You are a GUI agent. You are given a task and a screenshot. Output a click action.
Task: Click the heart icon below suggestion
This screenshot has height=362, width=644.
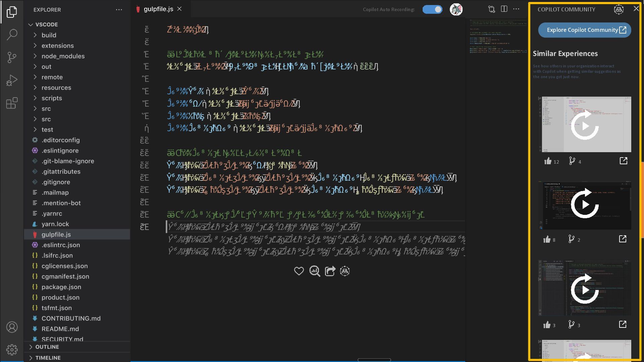[299, 271]
